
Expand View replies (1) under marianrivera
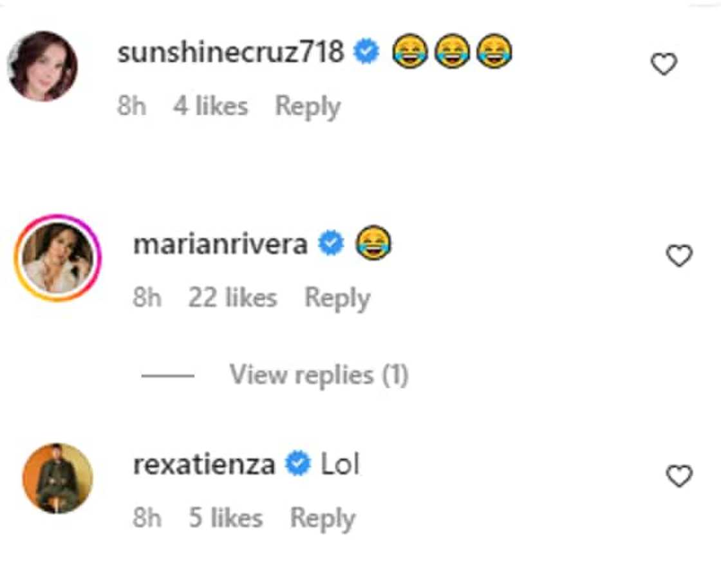click(319, 375)
